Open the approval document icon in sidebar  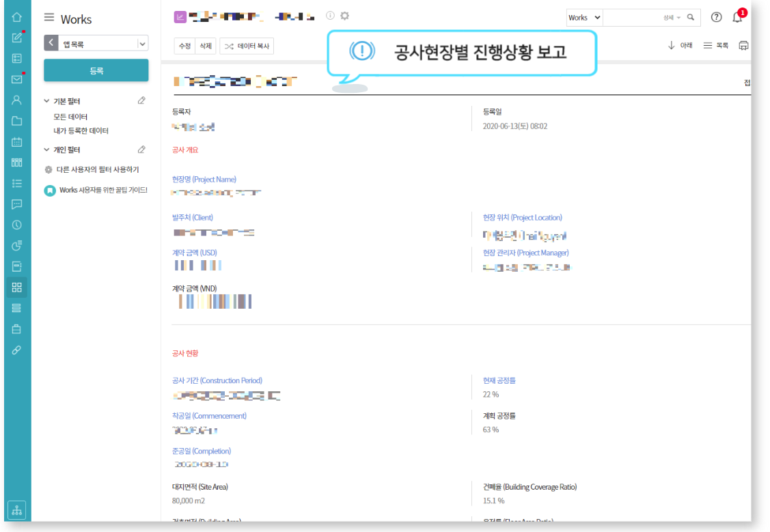[x=16, y=266]
